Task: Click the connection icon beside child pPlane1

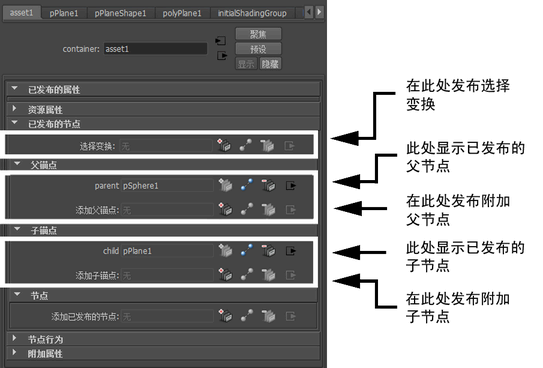Action: point(247,250)
